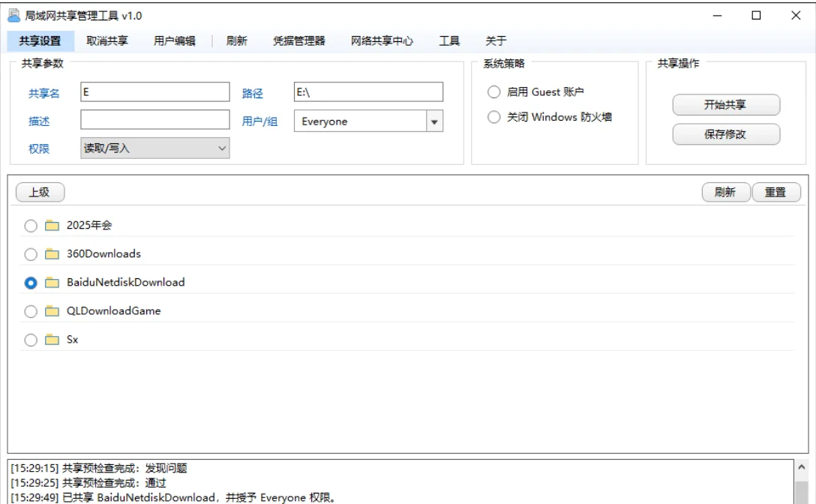The height and width of the screenshot is (504, 816).
Task: Click the 2025年会 folder icon
Action: click(x=52, y=226)
